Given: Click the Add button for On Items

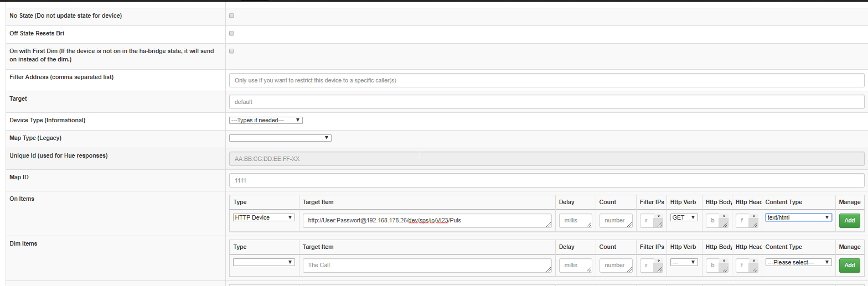Looking at the screenshot, I should coord(849,220).
